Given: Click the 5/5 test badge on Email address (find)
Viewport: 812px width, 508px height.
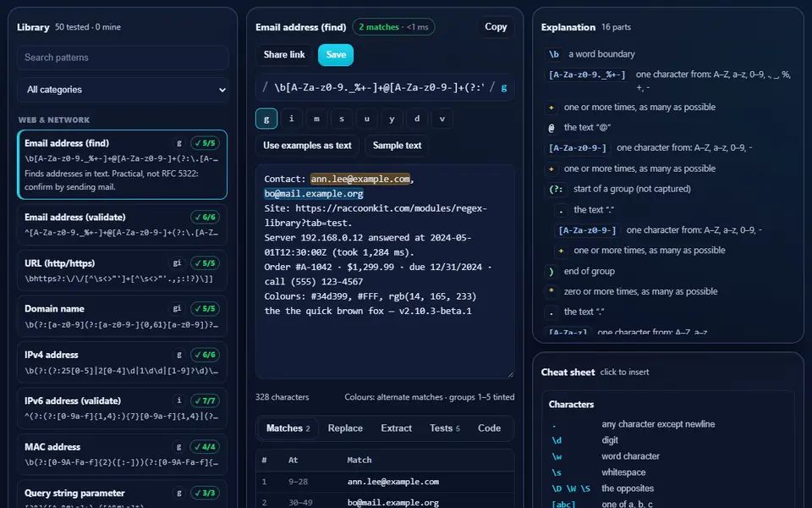Looking at the screenshot, I should click(x=205, y=143).
